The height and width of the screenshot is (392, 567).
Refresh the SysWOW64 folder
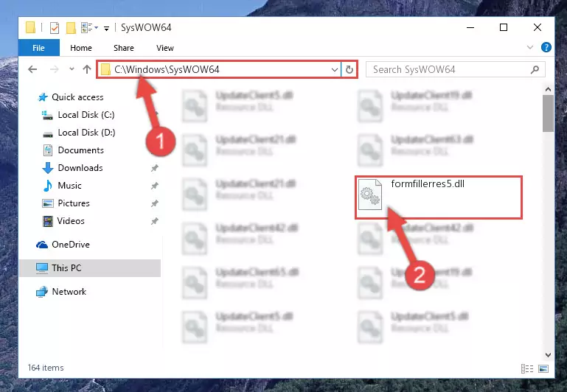tap(349, 69)
